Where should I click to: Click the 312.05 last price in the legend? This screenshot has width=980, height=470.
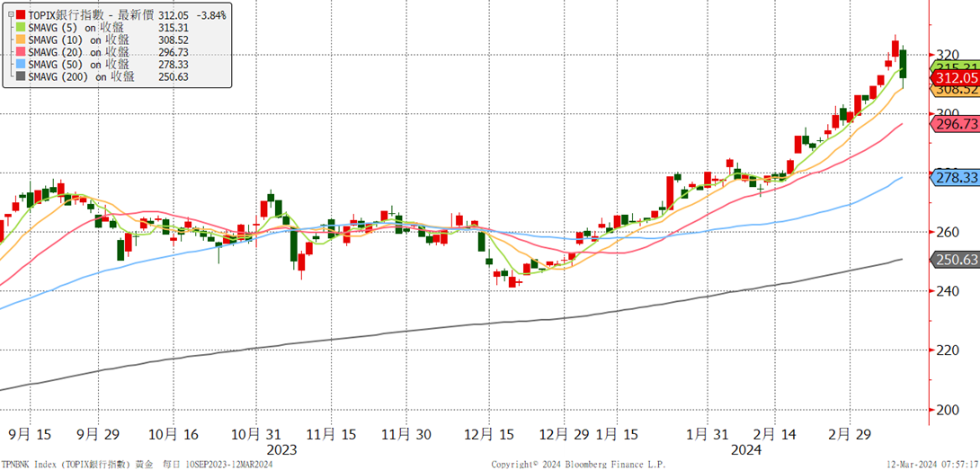click(174, 14)
